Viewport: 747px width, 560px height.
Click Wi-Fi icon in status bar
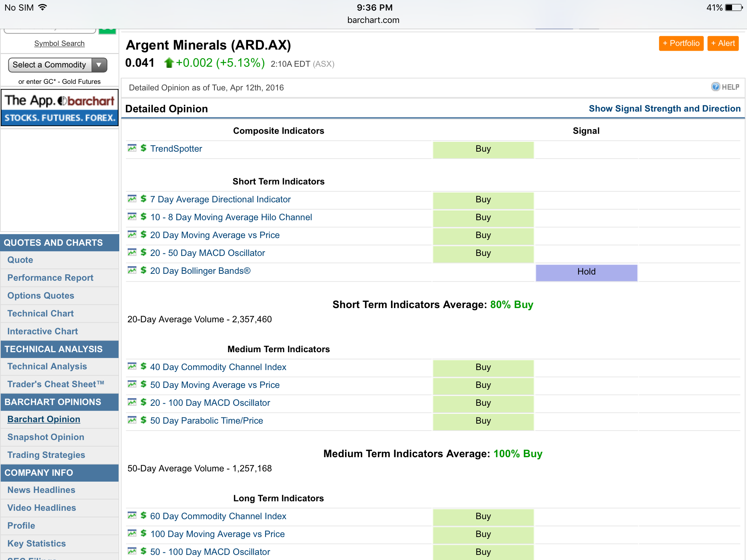[43, 7]
